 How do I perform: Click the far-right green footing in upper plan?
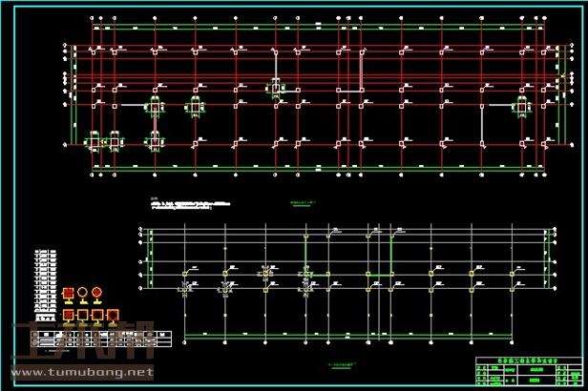point(521,107)
